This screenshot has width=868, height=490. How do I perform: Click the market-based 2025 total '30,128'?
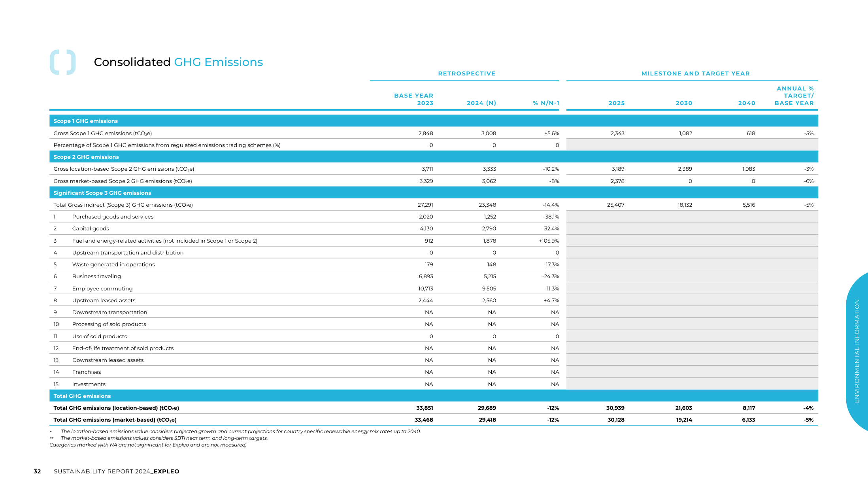(616, 420)
